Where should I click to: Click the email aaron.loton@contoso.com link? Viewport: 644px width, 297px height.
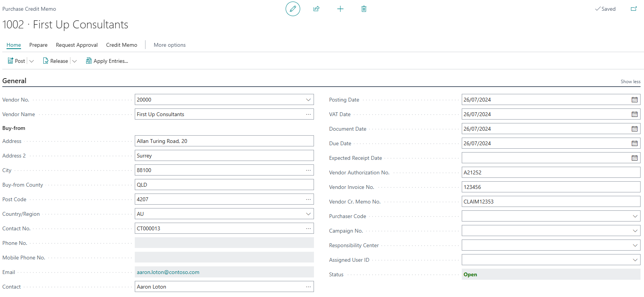tap(168, 272)
